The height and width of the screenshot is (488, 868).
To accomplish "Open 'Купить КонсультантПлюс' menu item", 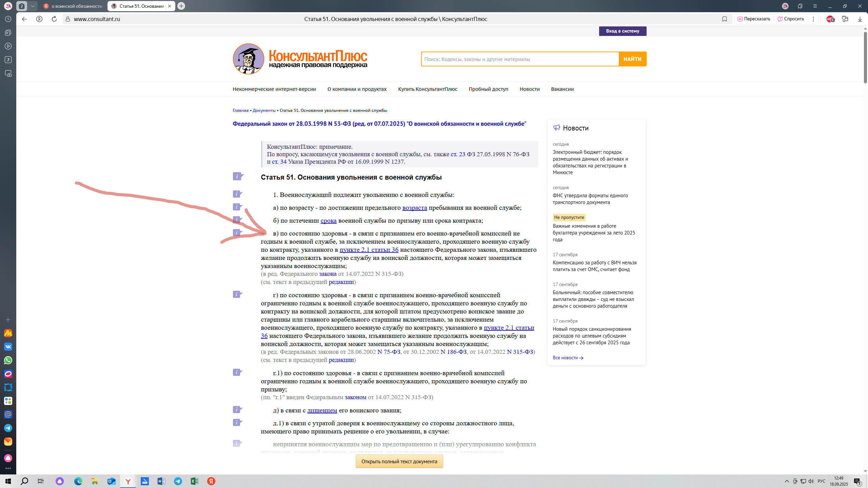I will pos(428,89).
